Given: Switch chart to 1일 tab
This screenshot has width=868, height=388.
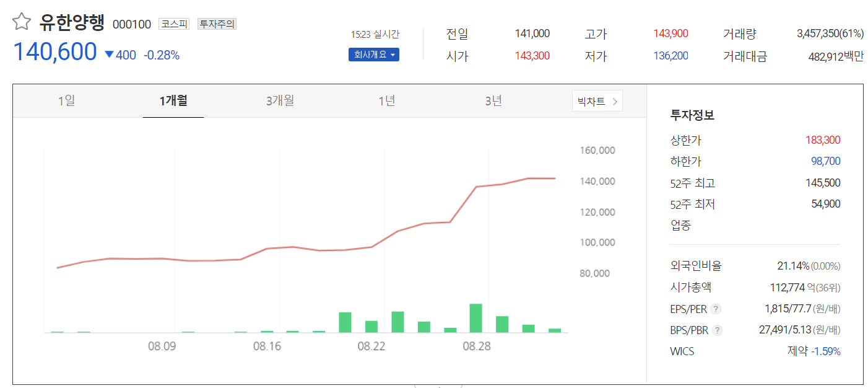Looking at the screenshot, I should coord(66,100).
